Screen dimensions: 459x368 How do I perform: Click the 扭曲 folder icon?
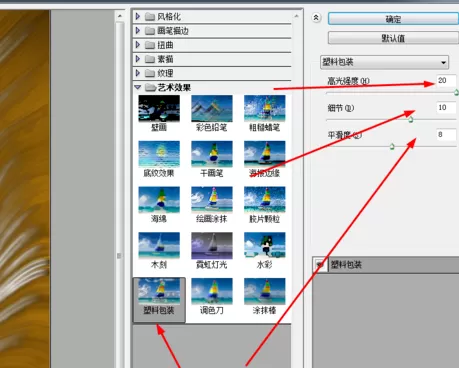(x=150, y=45)
